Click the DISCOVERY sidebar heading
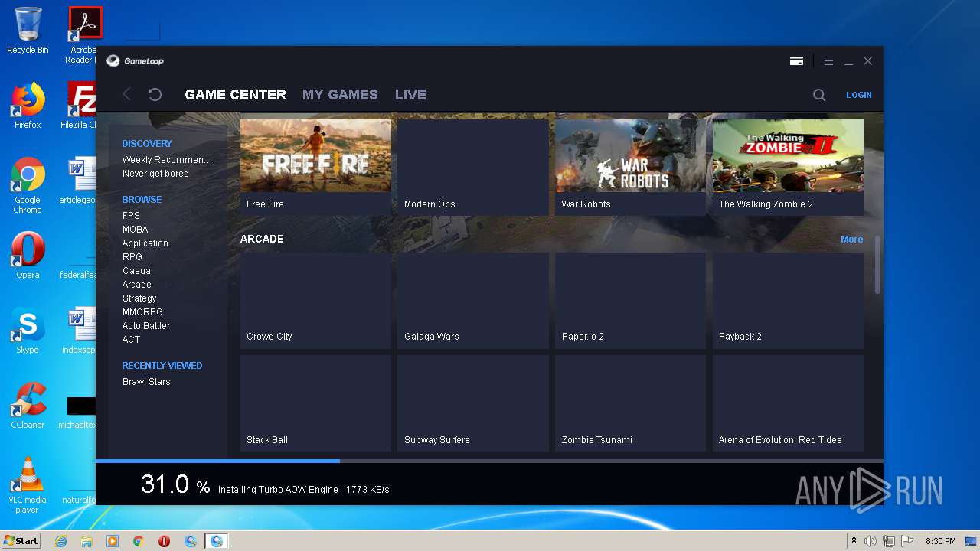Image resolution: width=980 pixels, height=551 pixels. [147, 144]
